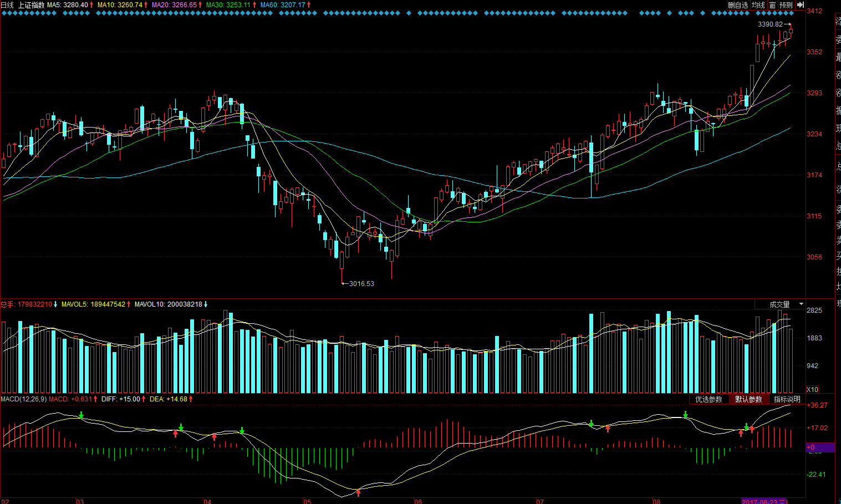This screenshot has width=841, height=504.
Task: Click the DIFF: +15.00 value
Action: [121, 399]
